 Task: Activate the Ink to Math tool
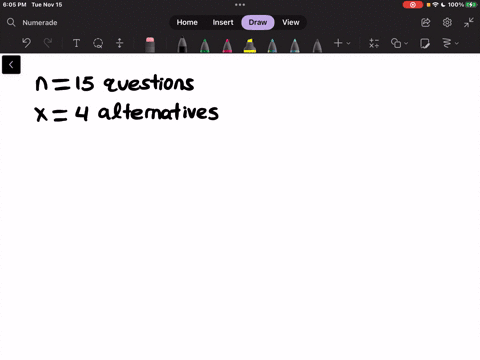click(x=374, y=43)
